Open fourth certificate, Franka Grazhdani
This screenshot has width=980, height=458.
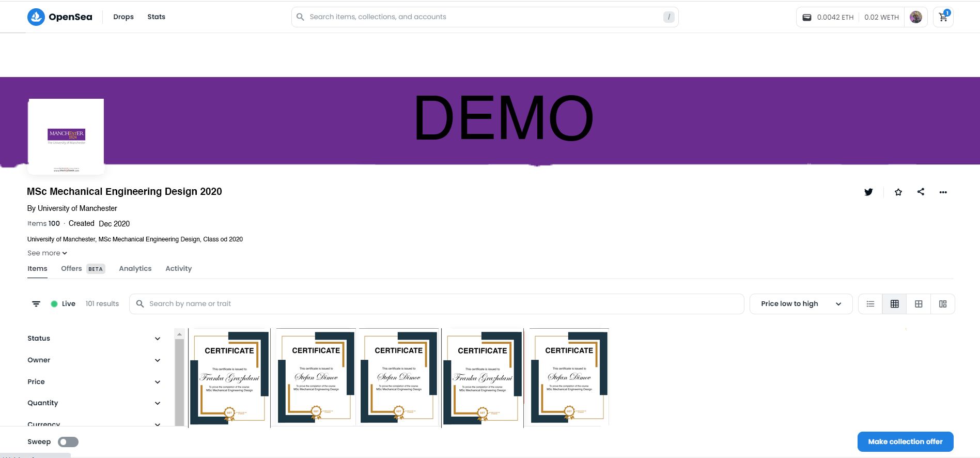tap(483, 378)
